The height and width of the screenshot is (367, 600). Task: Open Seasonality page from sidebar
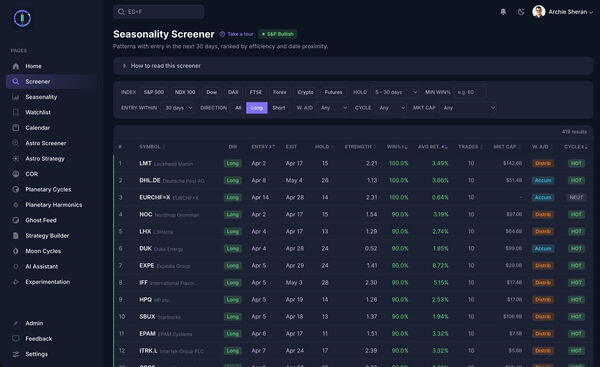52,97
